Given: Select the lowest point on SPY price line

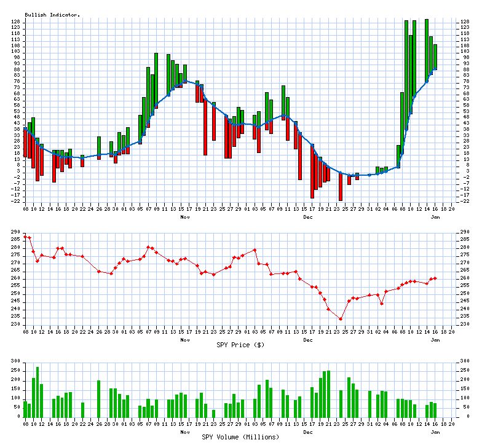Looking at the screenshot, I should 341,319.
